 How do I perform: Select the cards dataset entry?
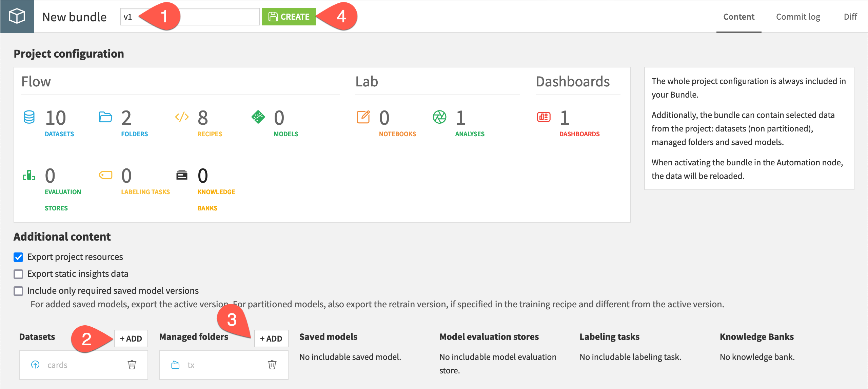pyautogui.click(x=83, y=365)
